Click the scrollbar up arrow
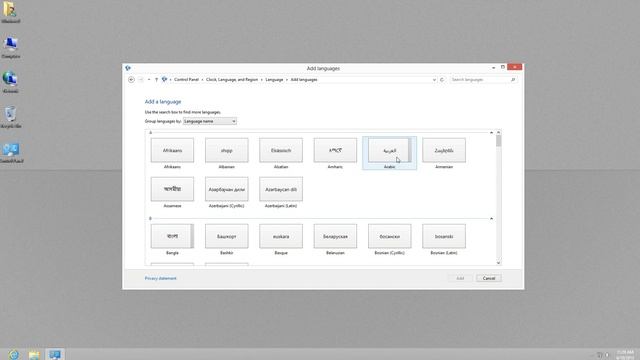Viewport: 640px width, 360px height. click(498, 133)
